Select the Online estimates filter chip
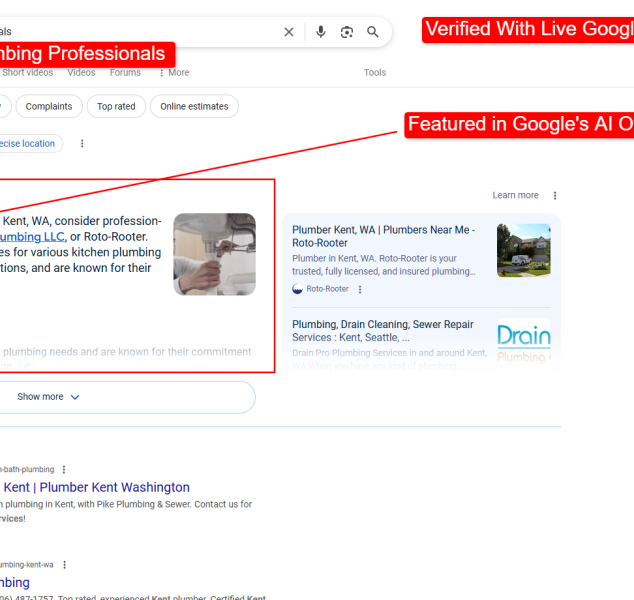This screenshot has width=634, height=600. coord(194,106)
